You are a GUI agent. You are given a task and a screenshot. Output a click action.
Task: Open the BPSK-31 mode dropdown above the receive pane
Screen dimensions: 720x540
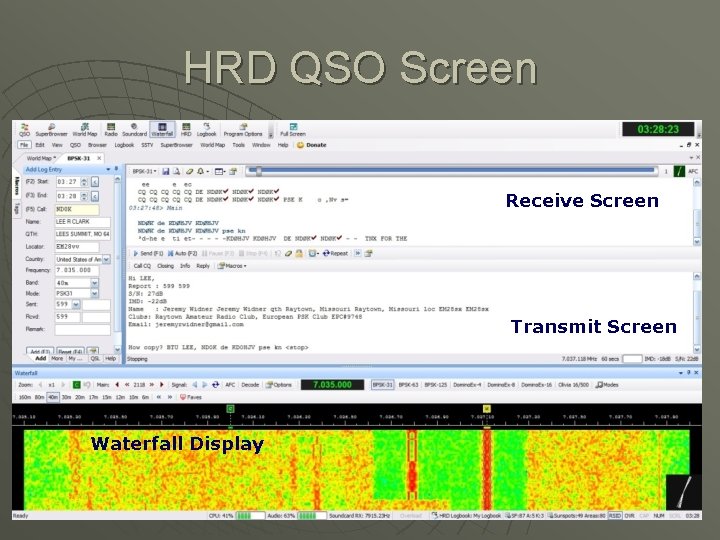pos(144,171)
